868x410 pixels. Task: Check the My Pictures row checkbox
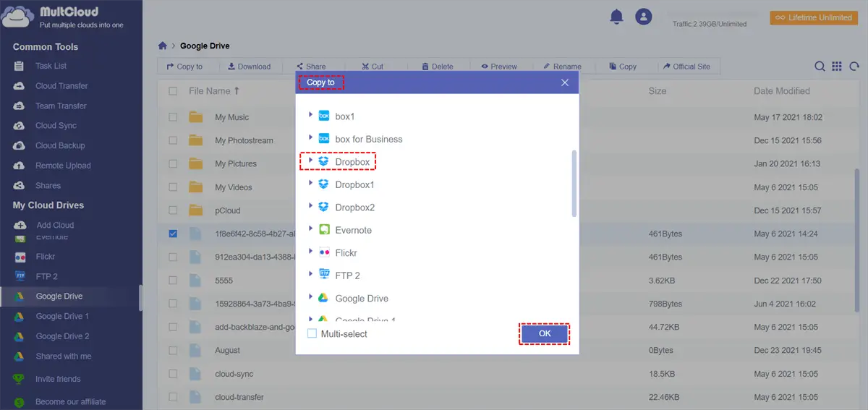coord(173,163)
